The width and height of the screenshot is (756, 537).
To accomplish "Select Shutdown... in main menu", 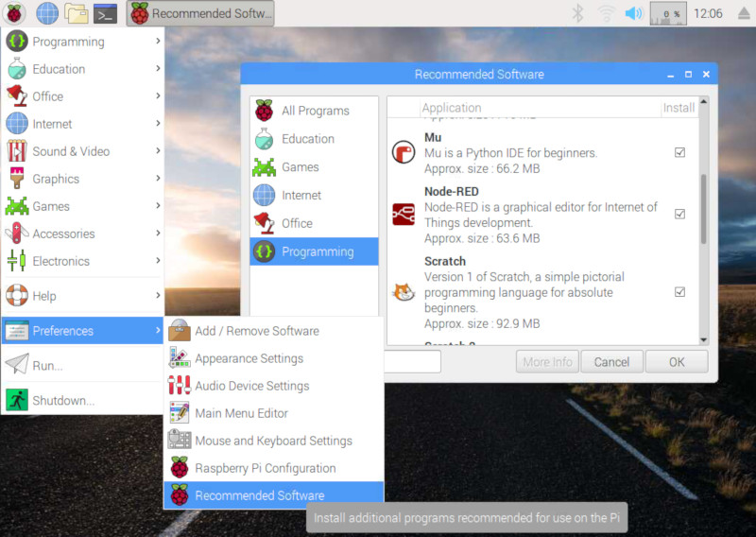I will [82, 400].
